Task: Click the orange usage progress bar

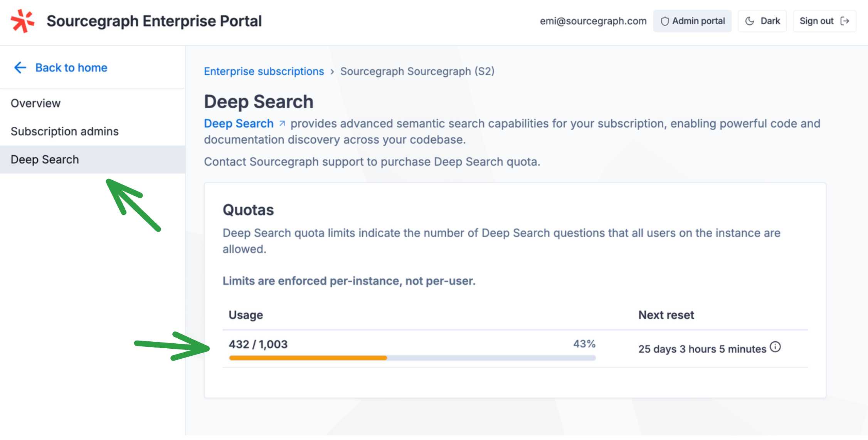Action: tap(308, 358)
